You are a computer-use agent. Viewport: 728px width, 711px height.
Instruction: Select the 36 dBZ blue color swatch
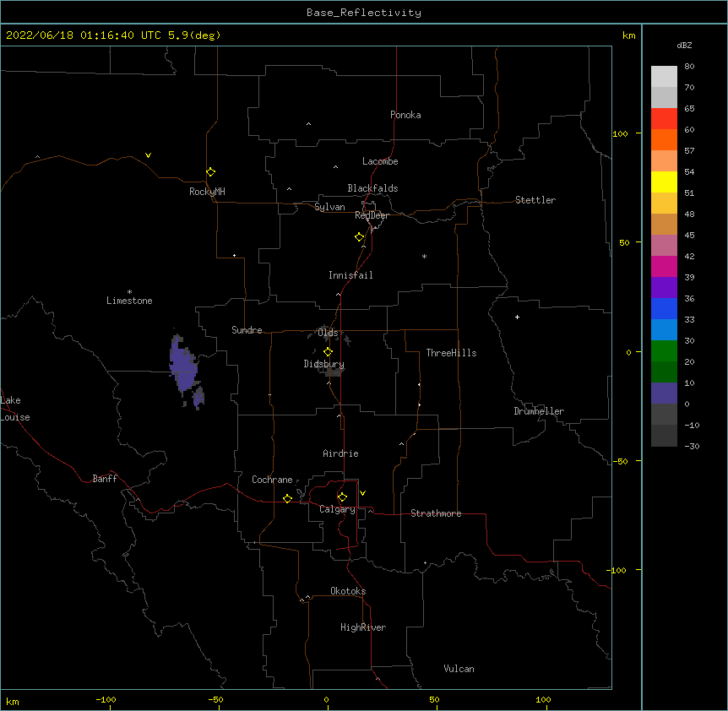point(664,308)
